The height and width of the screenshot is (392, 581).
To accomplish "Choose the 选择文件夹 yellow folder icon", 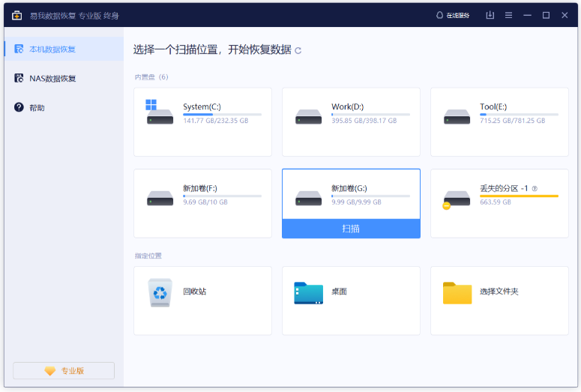I will 457,293.
